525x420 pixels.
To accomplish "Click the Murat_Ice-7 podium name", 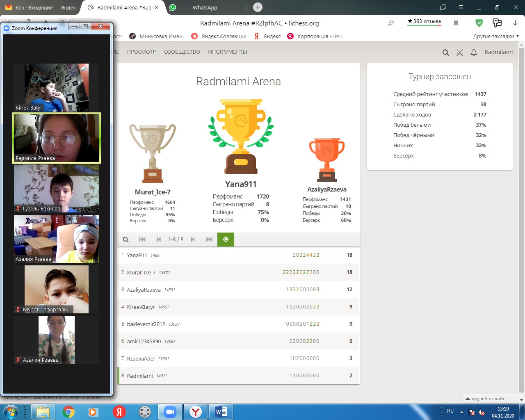I will tap(153, 192).
